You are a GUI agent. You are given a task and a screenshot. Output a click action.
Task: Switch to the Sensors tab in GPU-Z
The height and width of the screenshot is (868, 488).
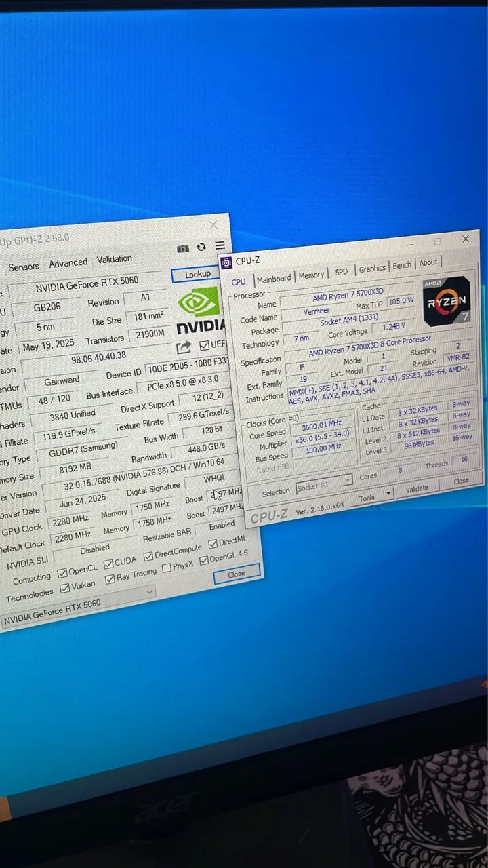tap(24, 267)
